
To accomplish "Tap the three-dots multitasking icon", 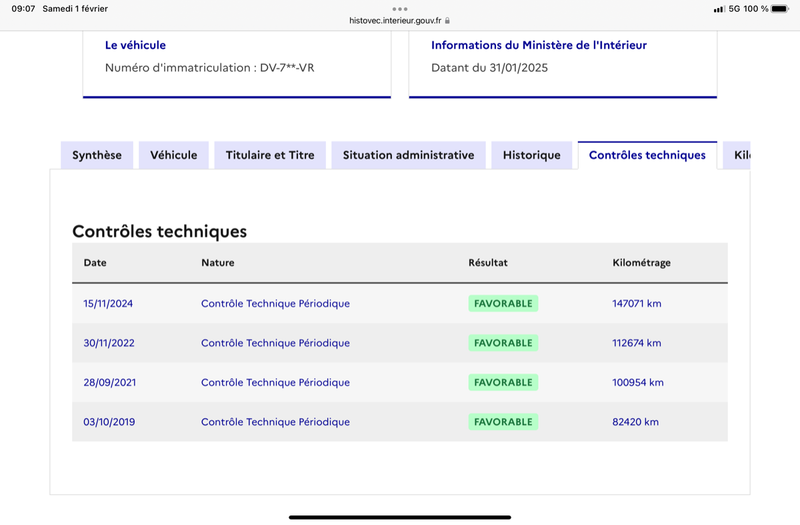I will pyautogui.click(x=399, y=9).
